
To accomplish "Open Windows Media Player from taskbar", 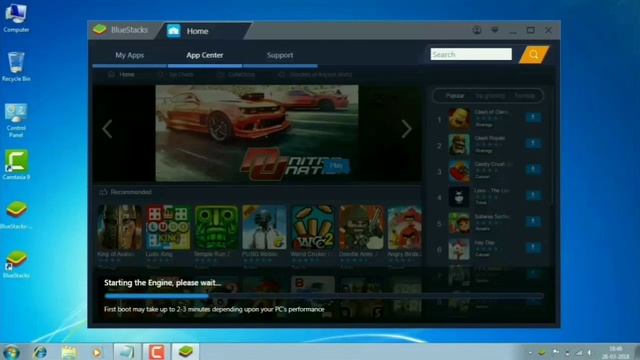I will coord(97,352).
